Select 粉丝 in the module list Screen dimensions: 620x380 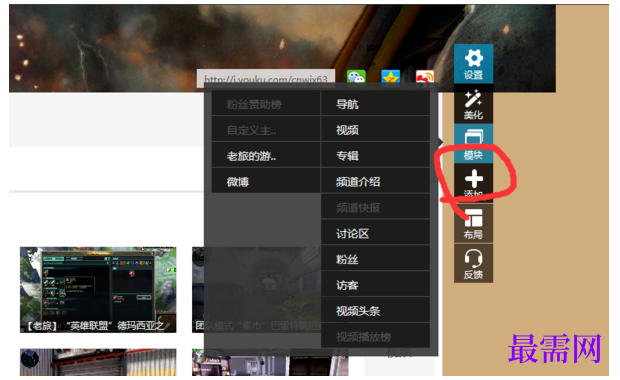(x=375, y=259)
